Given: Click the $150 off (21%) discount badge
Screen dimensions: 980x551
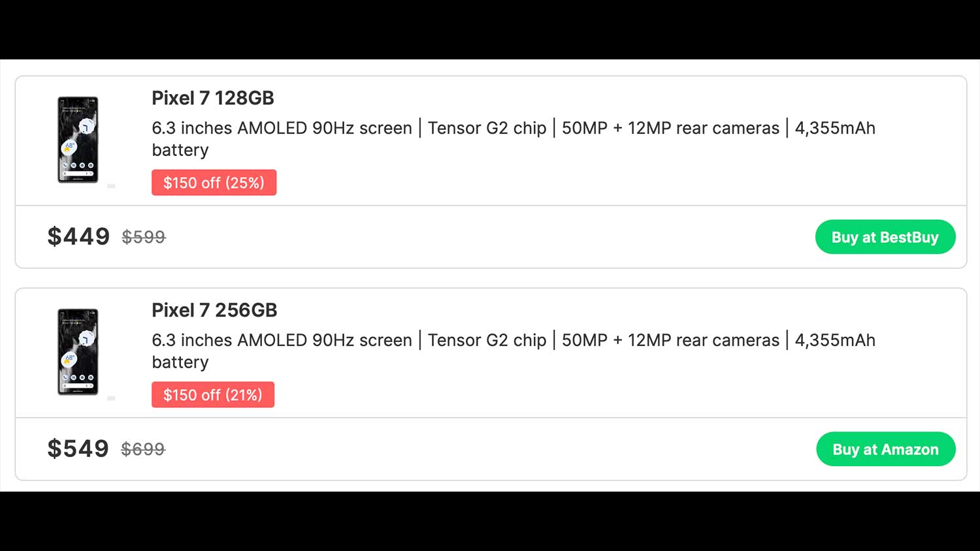Looking at the screenshot, I should 213,395.
